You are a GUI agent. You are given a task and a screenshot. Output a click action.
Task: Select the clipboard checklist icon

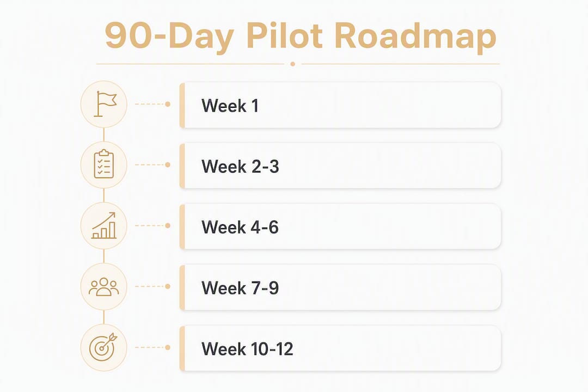pyautogui.click(x=104, y=164)
